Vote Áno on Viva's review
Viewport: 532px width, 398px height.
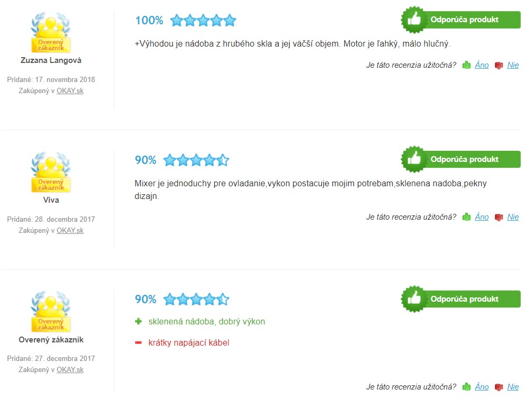pyautogui.click(x=482, y=217)
